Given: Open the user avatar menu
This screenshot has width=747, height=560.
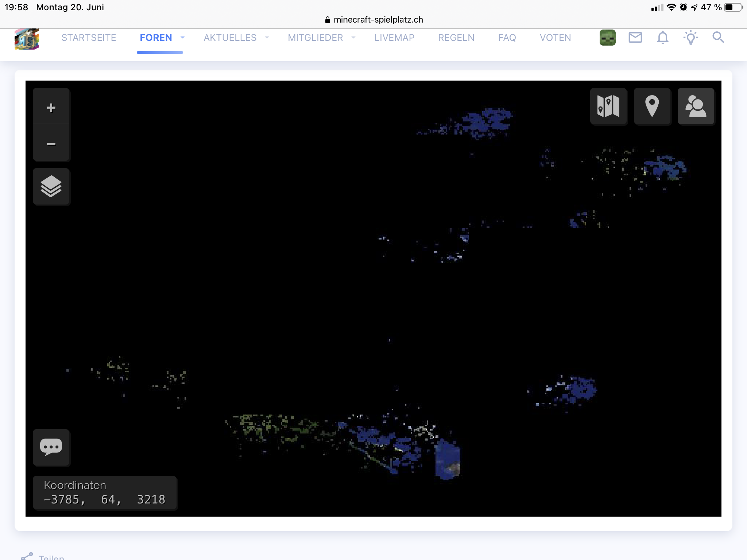Looking at the screenshot, I should (x=607, y=38).
